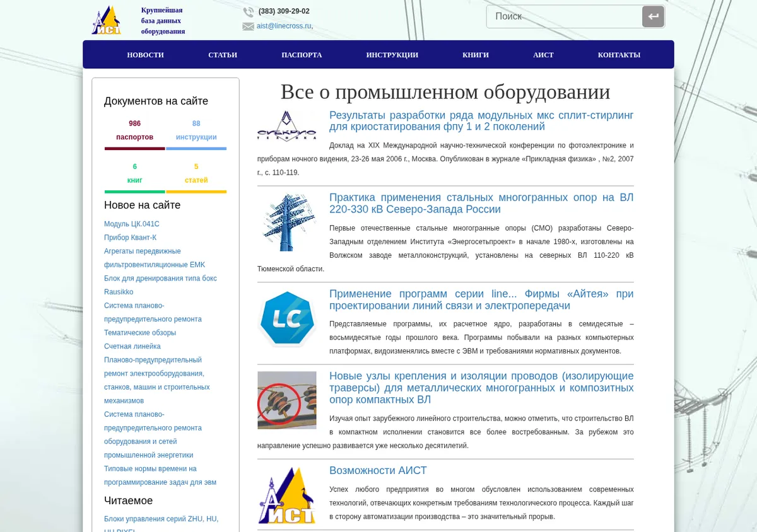Open the insulator photo thumbnail
This screenshot has width=757, height=532.
click(287, 400)
